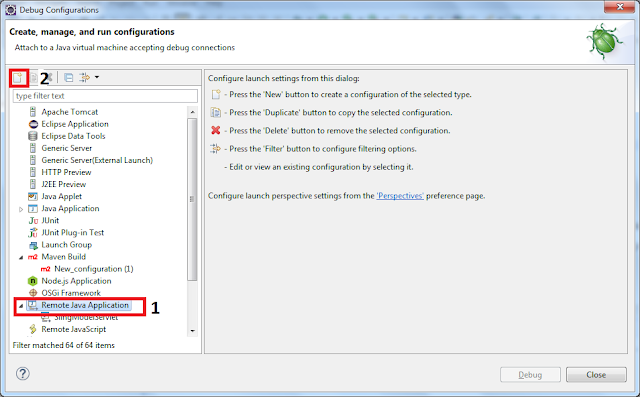The image size is (640, 397).
Task: Select HTTP Preview configuration type
Action: point(66,172)
